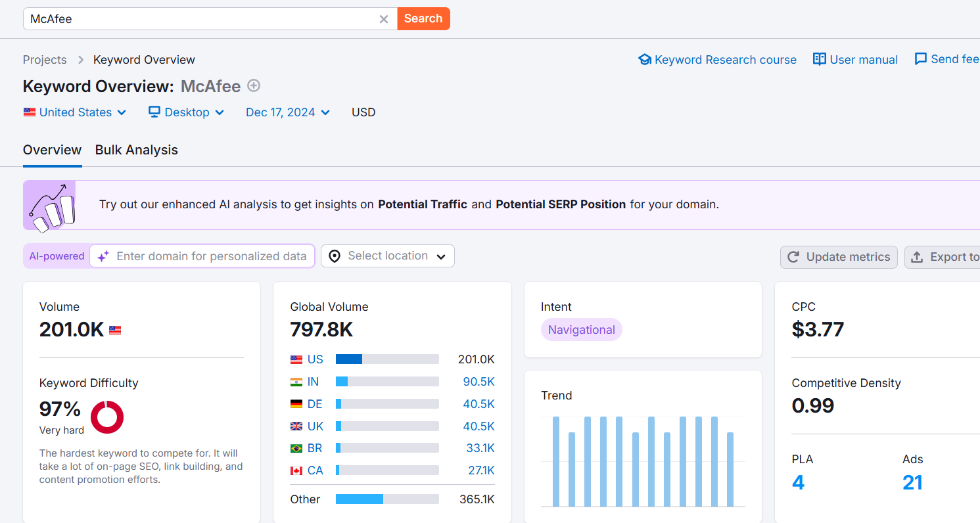Click the Keyword Difficulty 97% donut chart
Viewport: 980px width, 523px height.
click(107, 417)
